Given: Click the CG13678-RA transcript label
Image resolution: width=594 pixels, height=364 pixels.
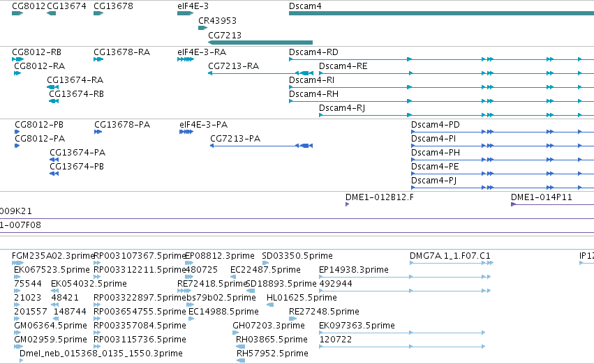Looking at the screenshot, I should (122, 52).
